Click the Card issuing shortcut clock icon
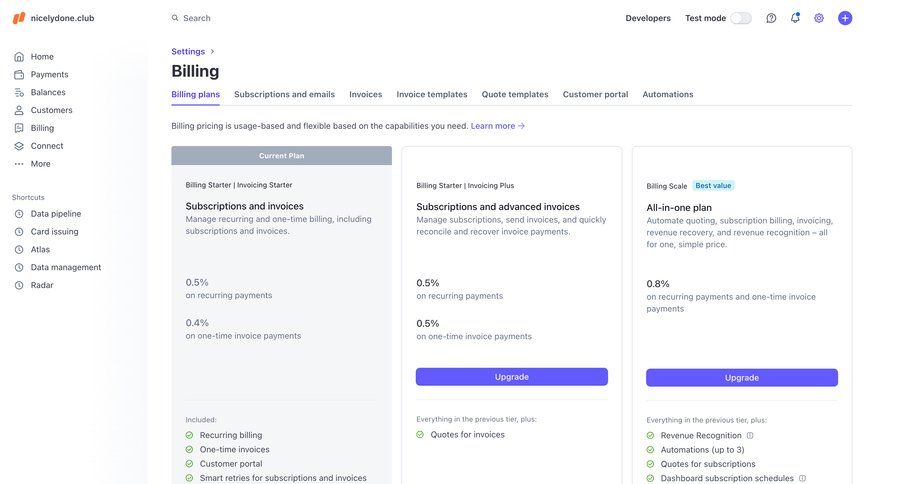This screenshot has height=484, width=900. 19,231
